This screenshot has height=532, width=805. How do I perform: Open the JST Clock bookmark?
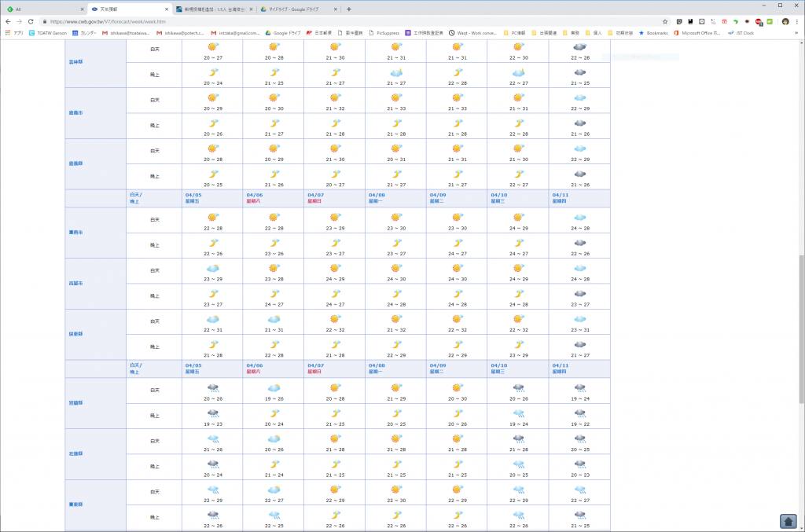[x=741, y=33]
